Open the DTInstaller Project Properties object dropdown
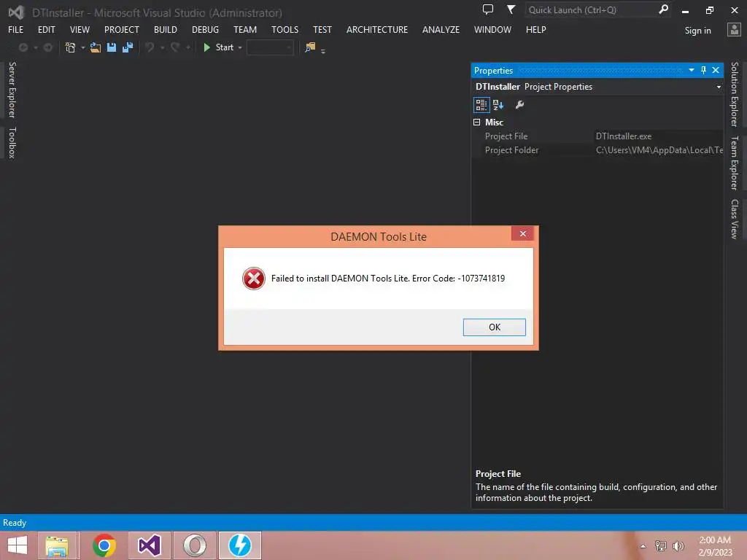747x560 pixels. [x=719, y=87]
